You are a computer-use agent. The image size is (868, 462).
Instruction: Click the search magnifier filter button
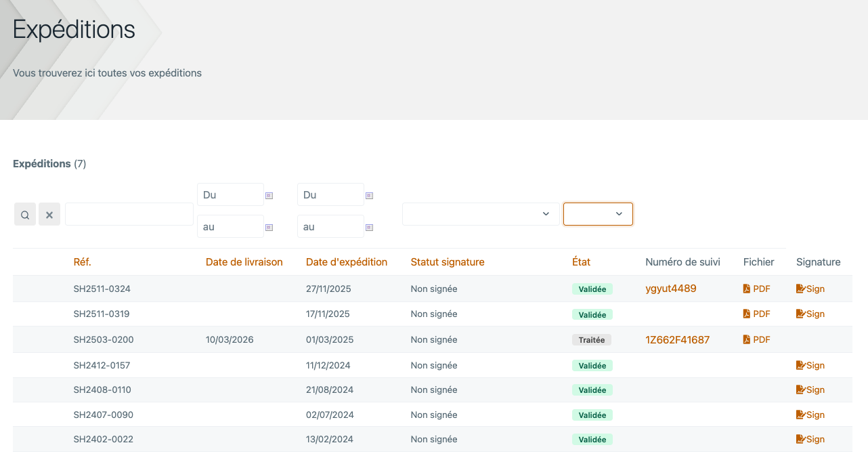pyautogui.click(x=25, y=215)
